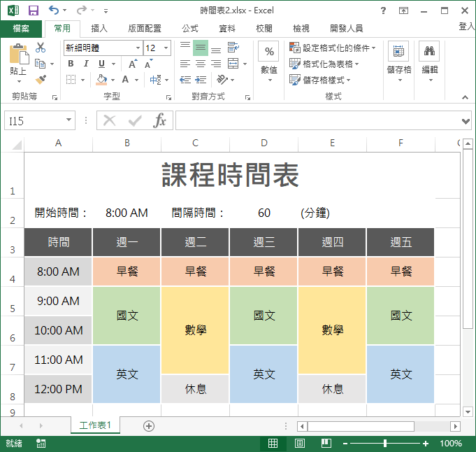
Task: Save the workbook with the floppy disk icon
Action: click(34, 10)
